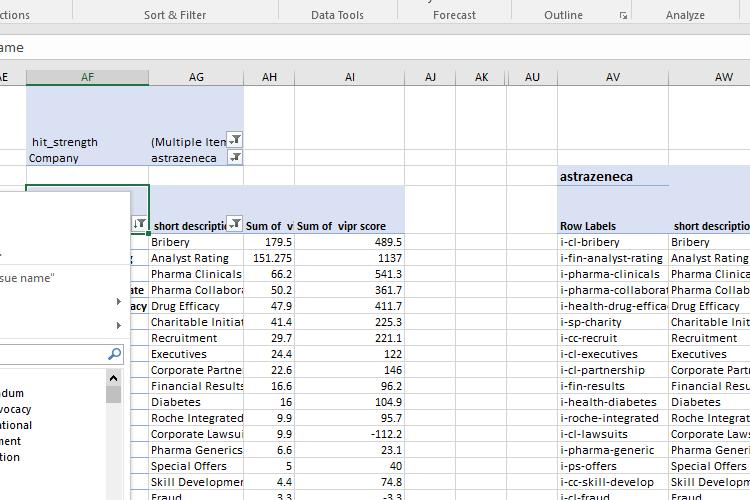750x500 pixels.
Task: Click the Sort & Filter group label
Action: click(175, 15)
